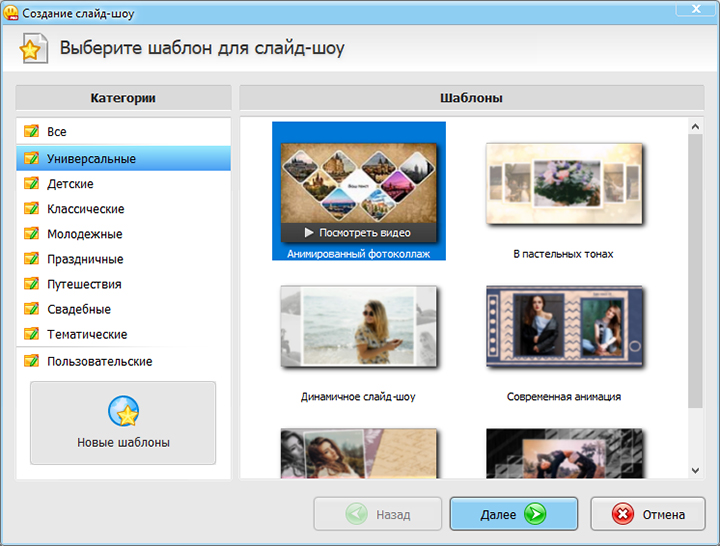Click the icon beside Тематические

pyautogui.click(x=32, y=334)
